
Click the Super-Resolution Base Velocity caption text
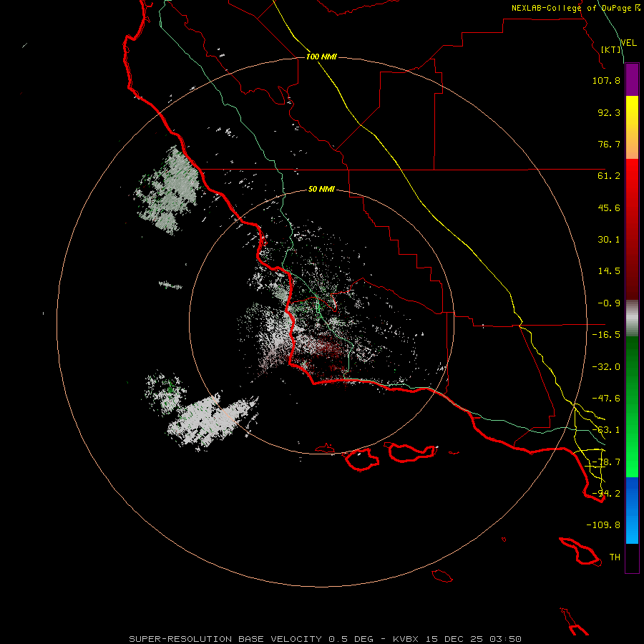[x=325, y=639]
